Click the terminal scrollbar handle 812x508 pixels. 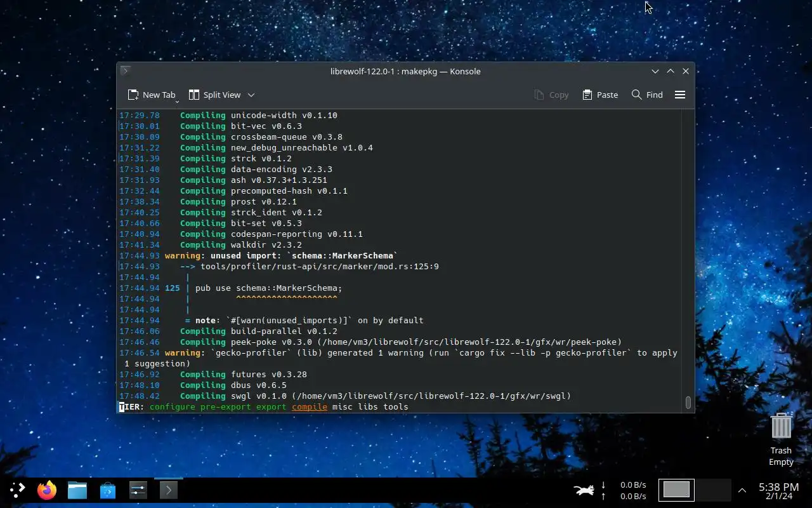(688, 403)
